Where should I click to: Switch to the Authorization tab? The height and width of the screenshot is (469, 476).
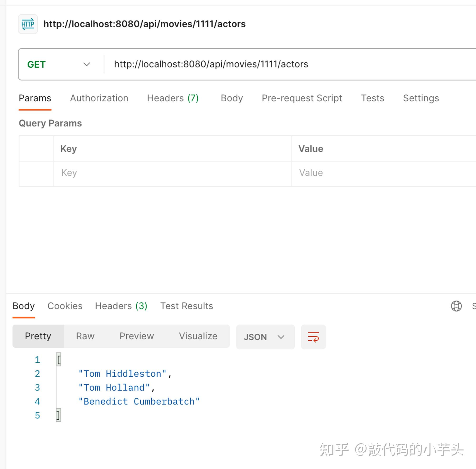coord(99,98)
